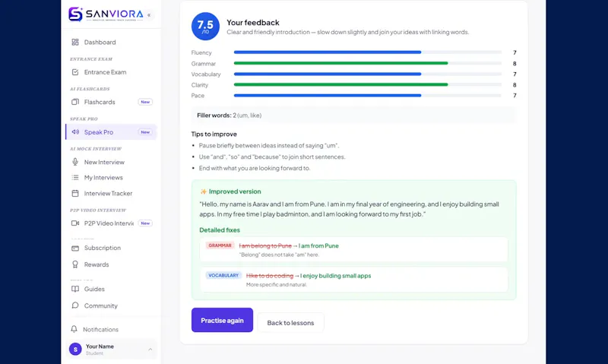Click the 7.5 overall score badge
Screen dimensions: 608x364
[205, 27]
